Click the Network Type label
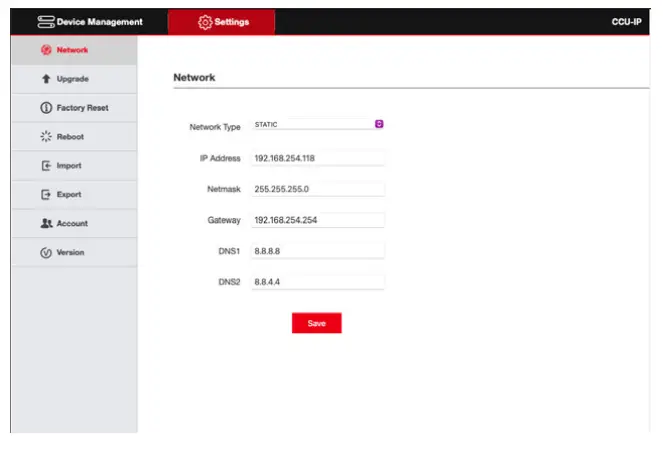Viewport: 663px width, 453px height. [x=215, y=127]
